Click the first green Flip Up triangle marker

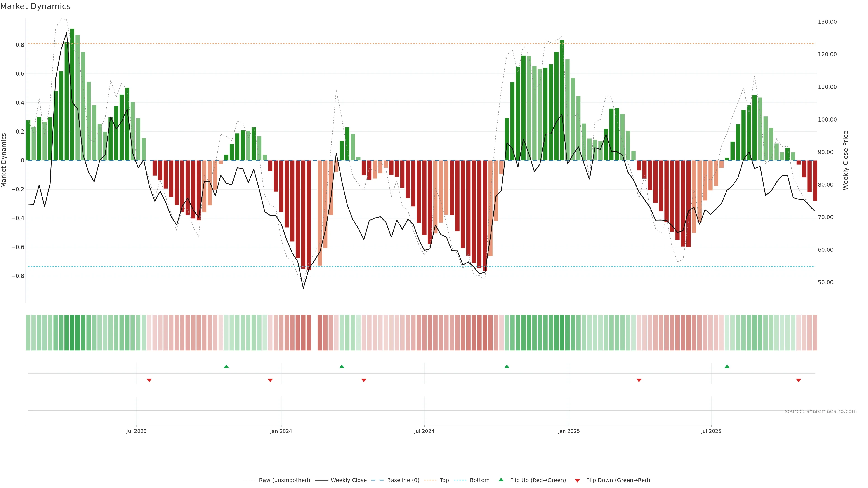click(226, 366)
